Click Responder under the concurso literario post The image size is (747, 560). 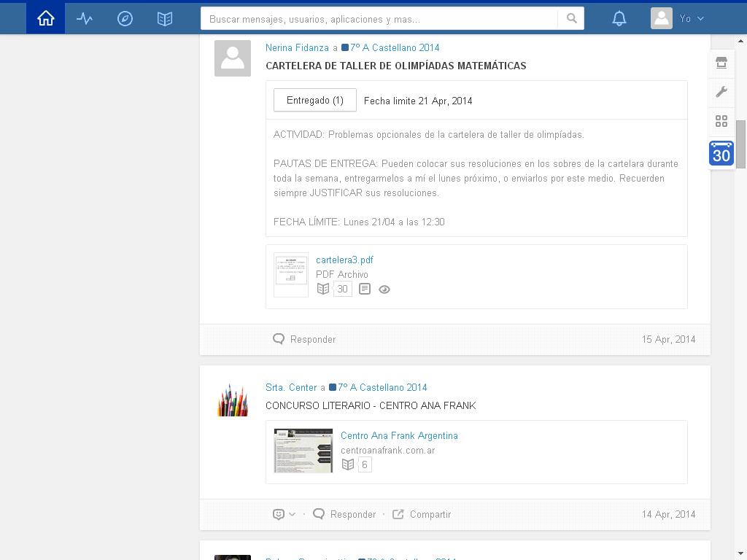pos(353,515)
